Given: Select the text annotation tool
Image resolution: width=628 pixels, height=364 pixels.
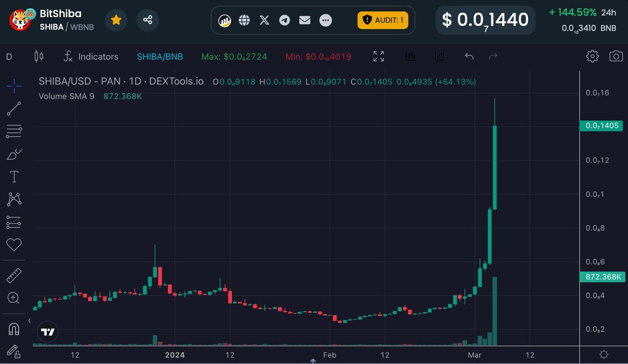Looking at the screenshot, I should click(x=14, y=177).
